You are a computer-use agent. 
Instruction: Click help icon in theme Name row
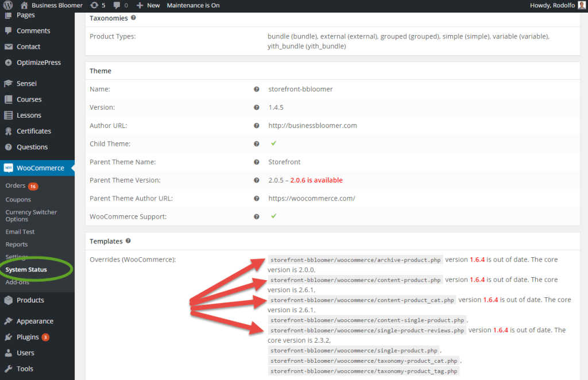pos(257,89)
